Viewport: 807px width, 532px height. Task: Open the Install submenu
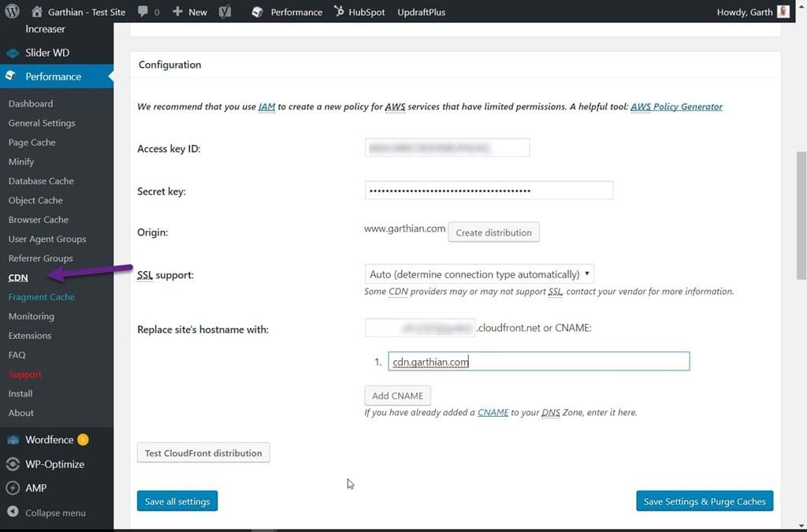(20, 393)
